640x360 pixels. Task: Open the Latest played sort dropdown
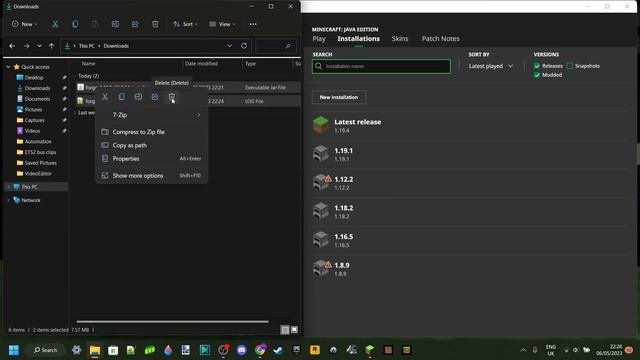(x=491, y=66)
